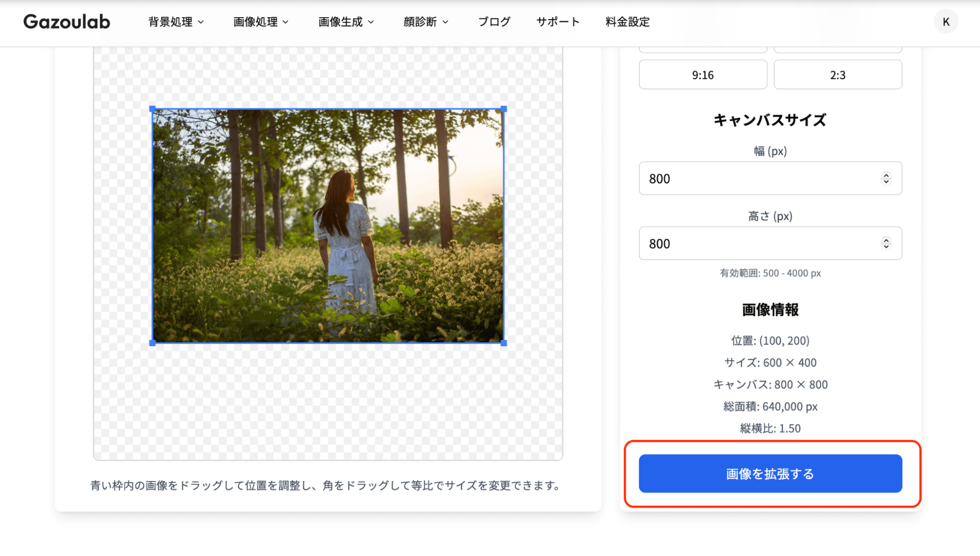This screenshot has width=980, height=556.
Task: Click the width field stepper arrows
Action: coord(886,178)
